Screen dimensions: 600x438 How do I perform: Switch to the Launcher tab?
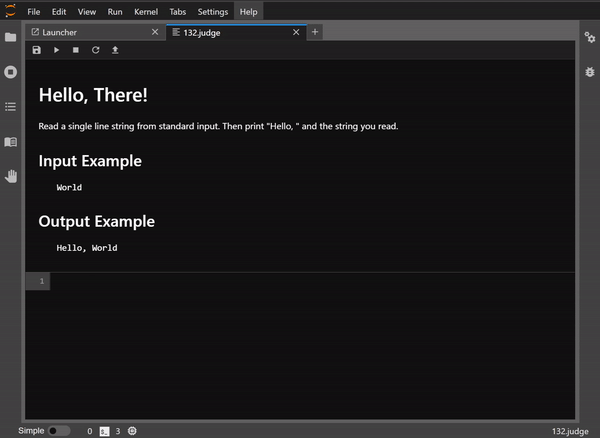click(x=96, y=33)
